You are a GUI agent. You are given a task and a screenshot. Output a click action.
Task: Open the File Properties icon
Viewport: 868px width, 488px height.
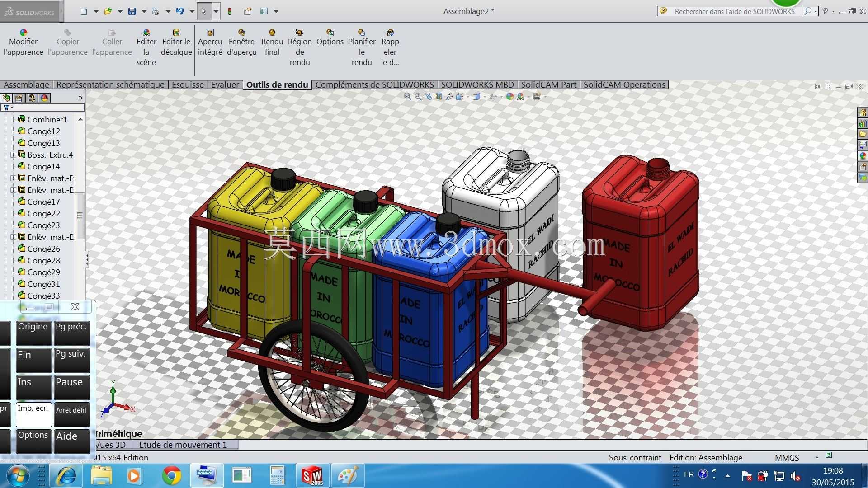(x=247, y=11)
